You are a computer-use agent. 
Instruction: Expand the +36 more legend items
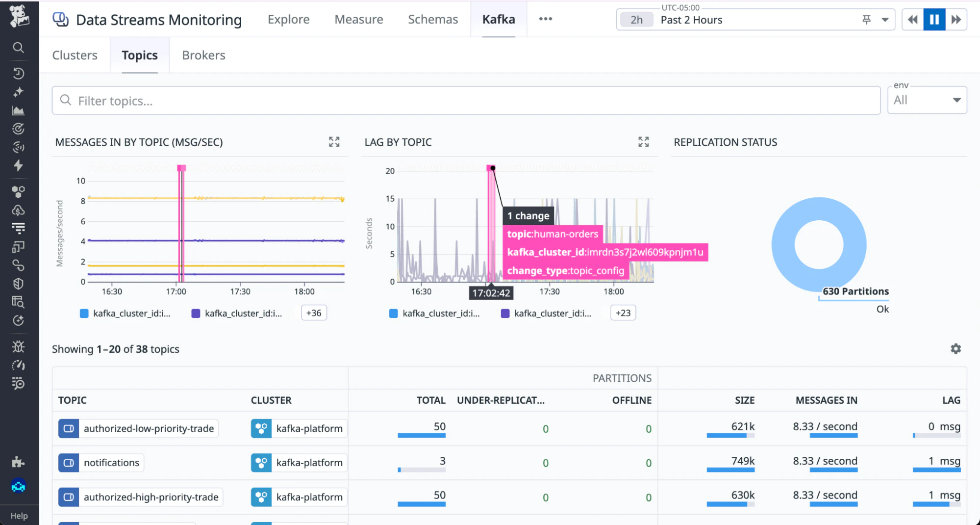pyautogui.click(x=314, y=313)
